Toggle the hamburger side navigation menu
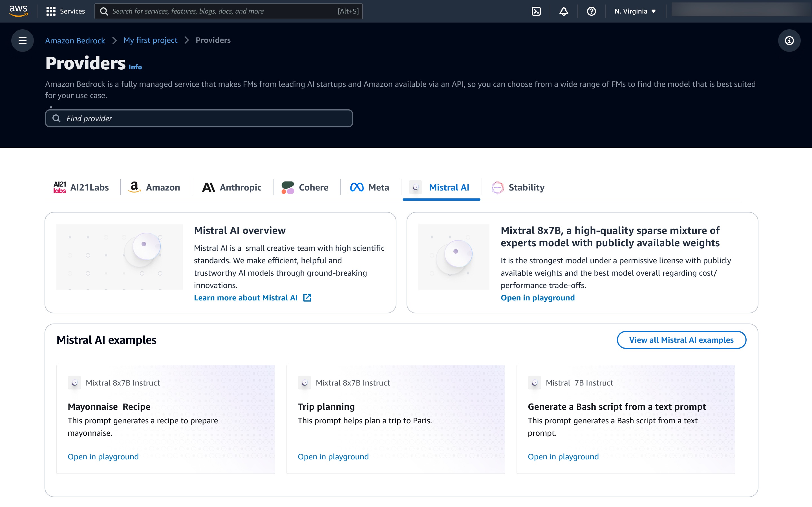Viewport: 812px width, 507px height. pos(23,41)
